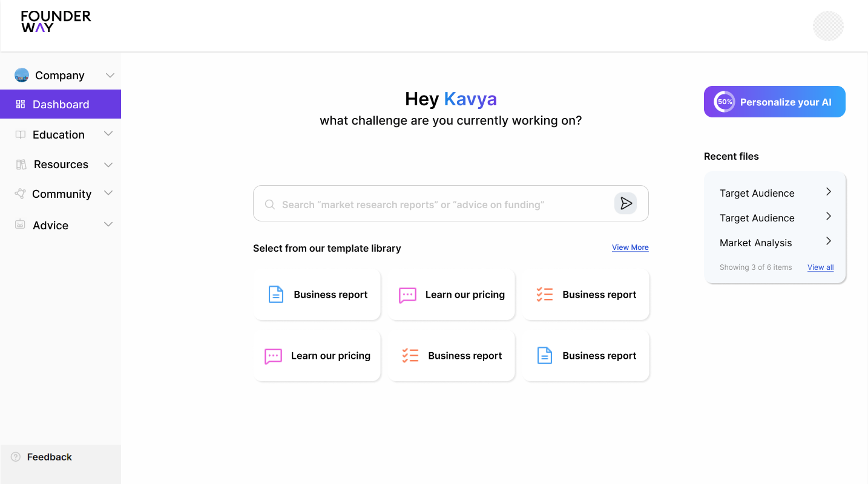
Task: Click the search magnifier icon
Action: [270, 204]
